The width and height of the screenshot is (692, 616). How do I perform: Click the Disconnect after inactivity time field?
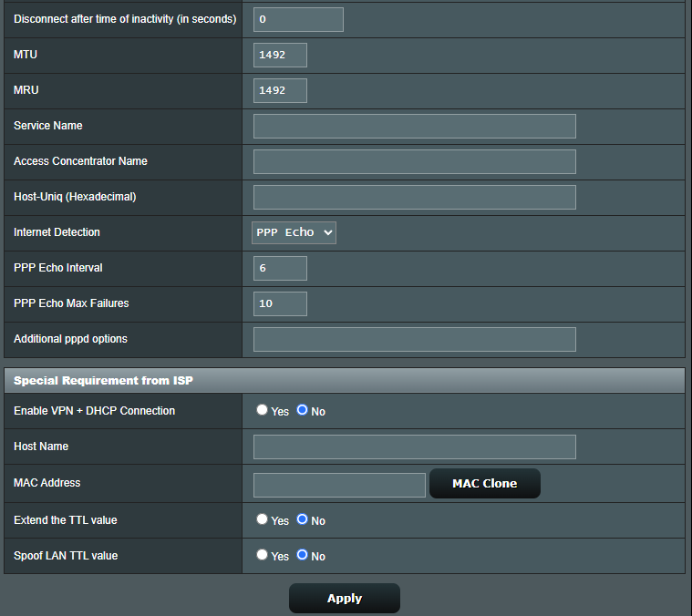(x=298, y=19)
